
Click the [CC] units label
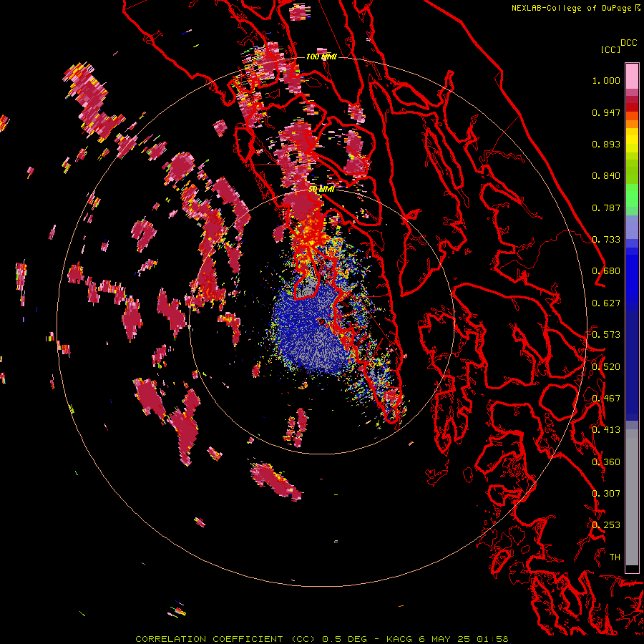610,49
